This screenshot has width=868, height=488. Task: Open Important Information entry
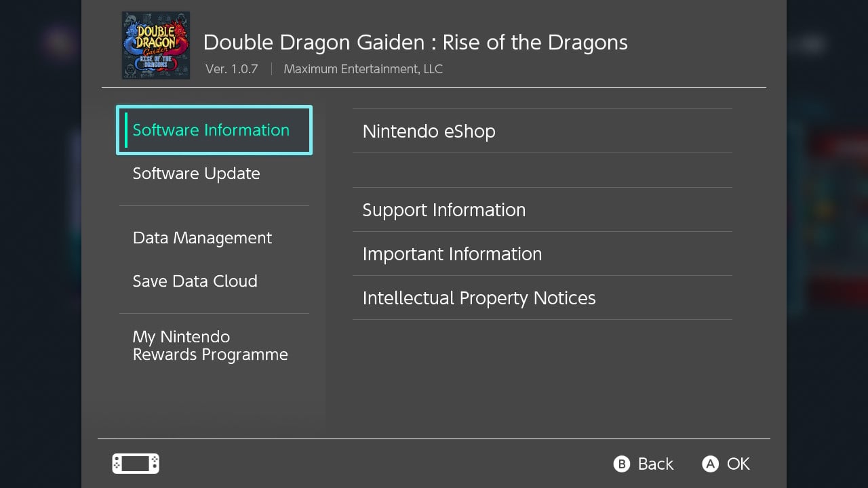[x=542, y=253]
